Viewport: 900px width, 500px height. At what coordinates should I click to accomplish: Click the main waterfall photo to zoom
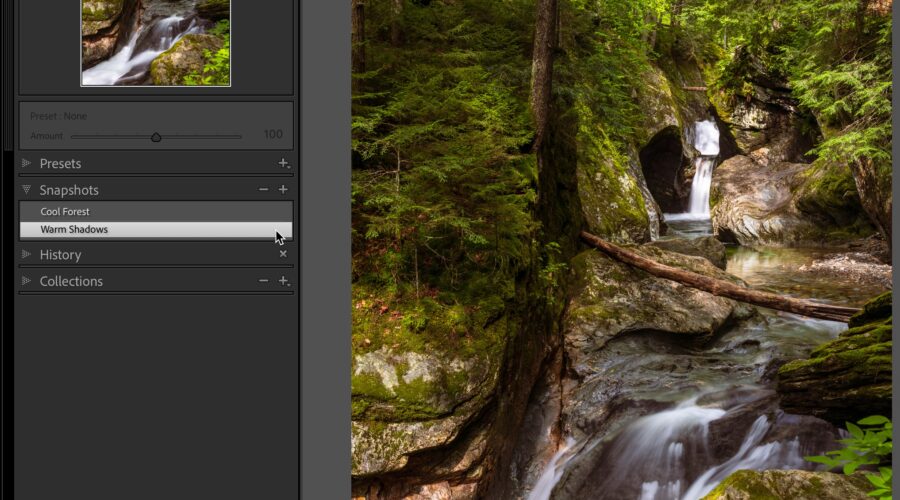pyautogui.click(x=620, y=250)
